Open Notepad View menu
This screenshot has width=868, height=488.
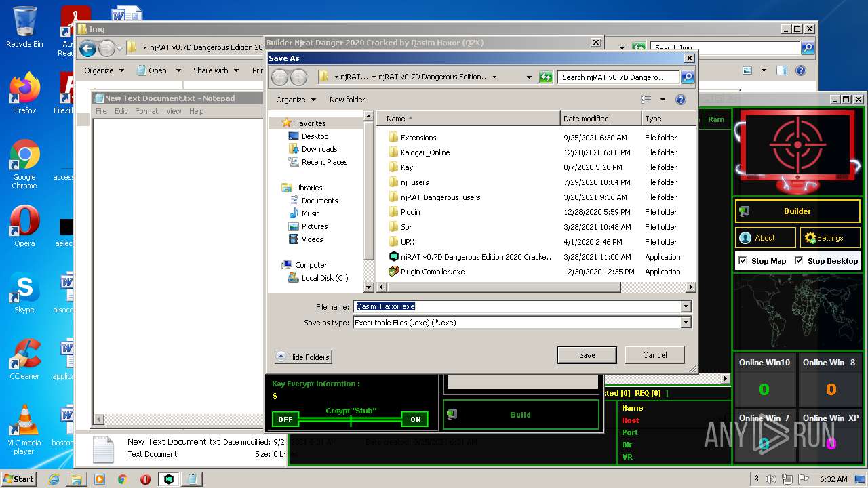click(x=174, y=111)
